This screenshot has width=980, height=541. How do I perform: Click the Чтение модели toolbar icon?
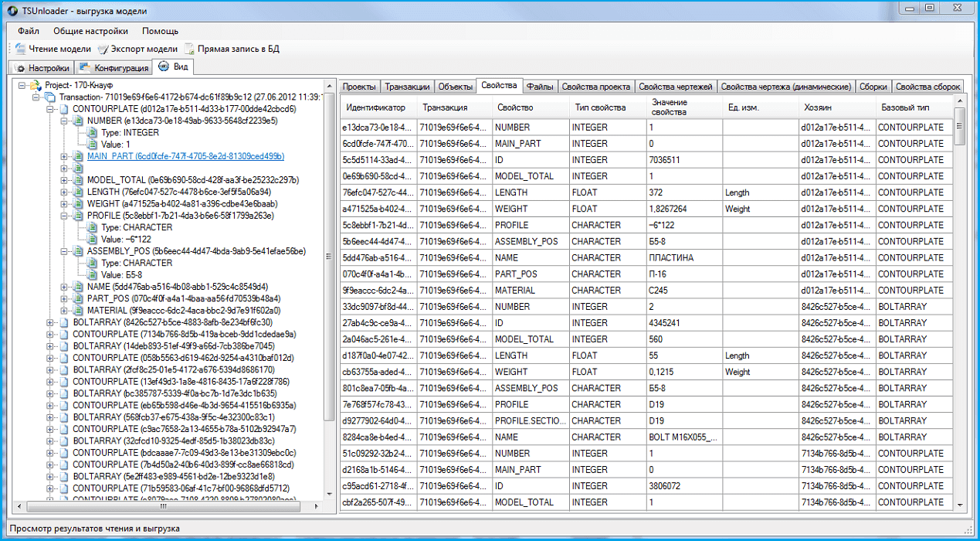click(20, 49)
